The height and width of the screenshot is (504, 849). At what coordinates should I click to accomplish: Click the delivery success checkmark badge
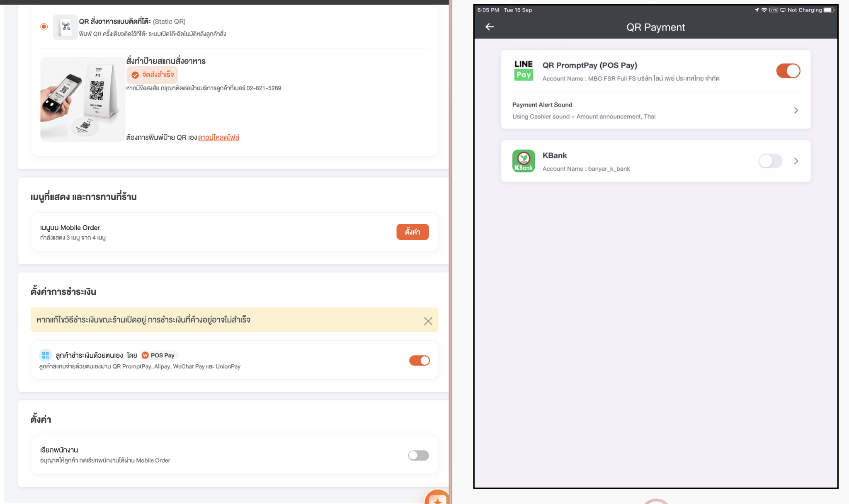click(x=152, y=75)
